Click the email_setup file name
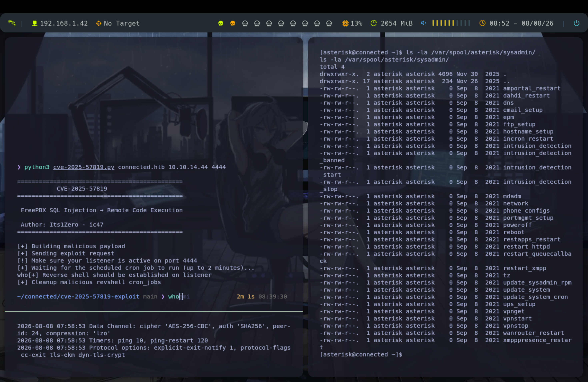 click(523, 110)
